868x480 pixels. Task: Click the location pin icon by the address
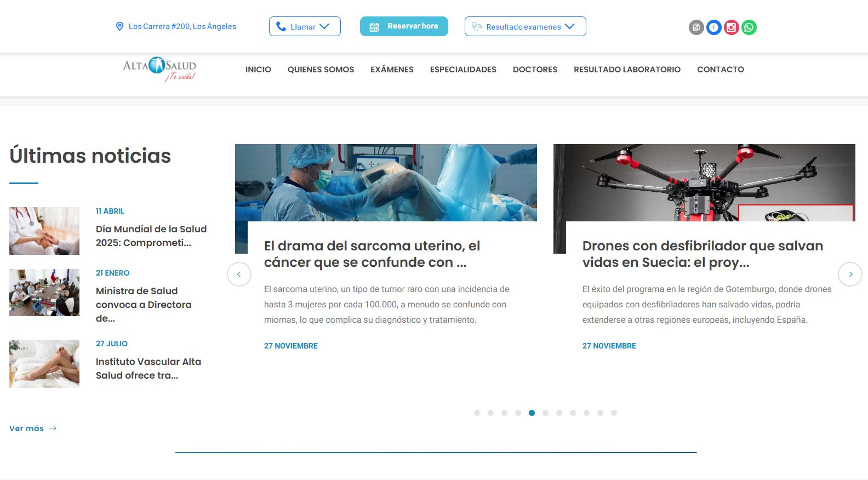pos(119,26)
